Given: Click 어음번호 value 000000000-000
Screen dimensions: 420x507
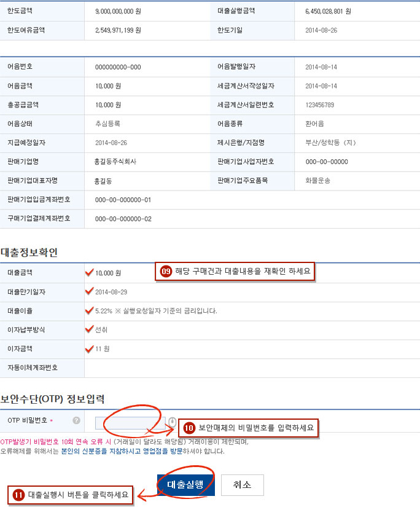Looking at the screenshot, I should click(x=118, y=67).
